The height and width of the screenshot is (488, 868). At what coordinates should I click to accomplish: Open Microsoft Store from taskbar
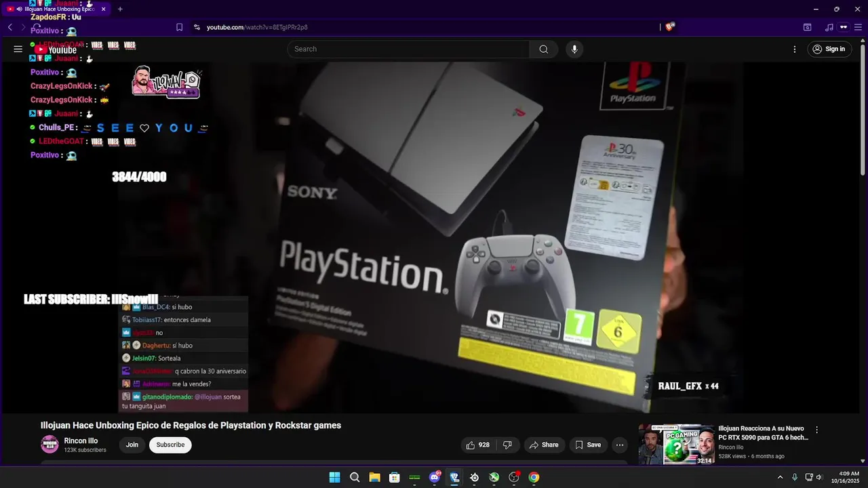pyautogui.click(x=394, y=477)
